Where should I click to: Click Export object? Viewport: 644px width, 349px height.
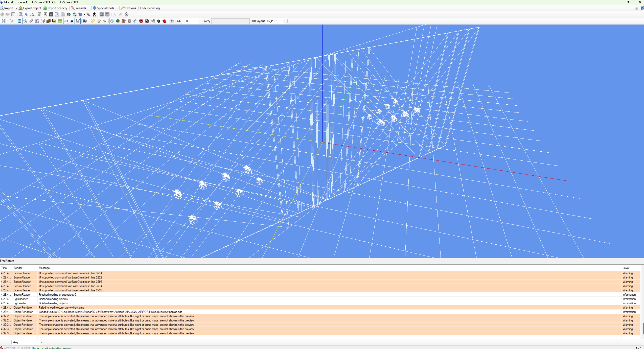tap(30, 8)
